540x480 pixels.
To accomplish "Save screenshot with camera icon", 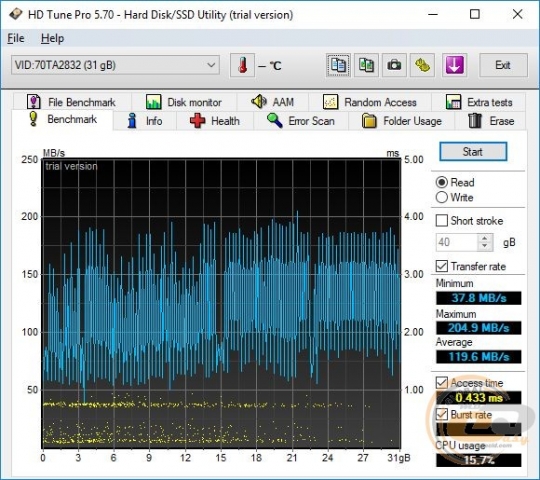I will coord(394,65).
